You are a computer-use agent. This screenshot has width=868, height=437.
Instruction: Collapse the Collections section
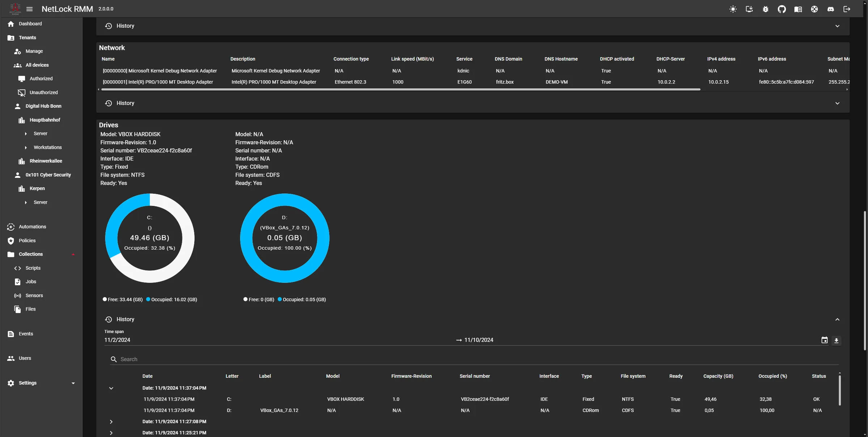[x=73, y=254]
